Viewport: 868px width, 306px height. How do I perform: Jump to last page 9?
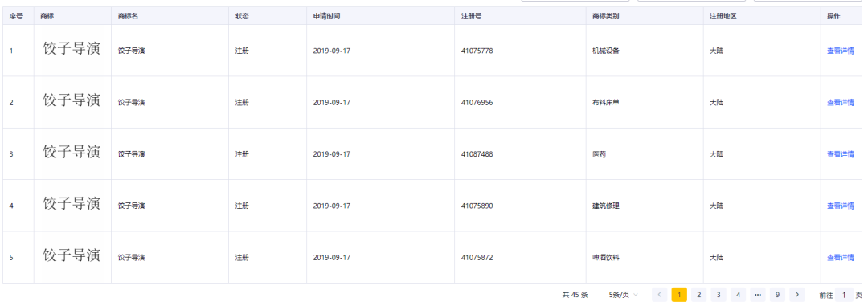(777, 295)
